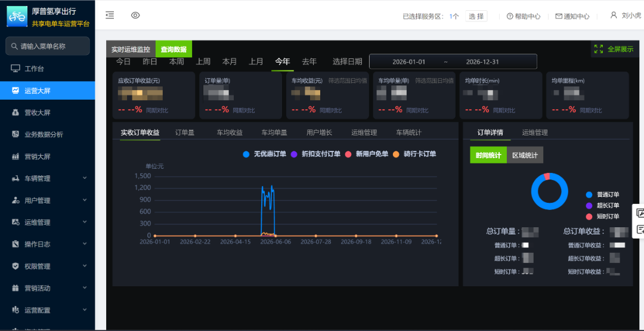644x331 pixels.
Task: Switch chart to 车辆统计 tab
Action: point(408,132)
